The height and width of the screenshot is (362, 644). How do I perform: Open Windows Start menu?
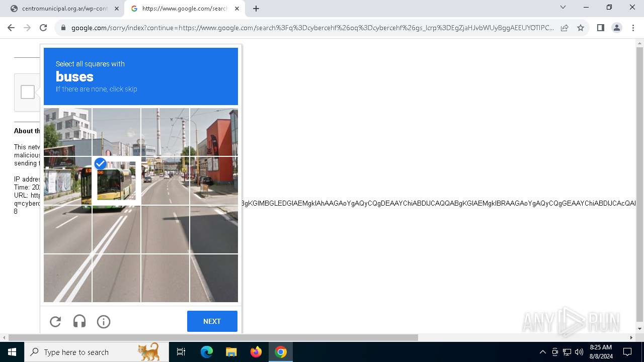tap(12, 352)
